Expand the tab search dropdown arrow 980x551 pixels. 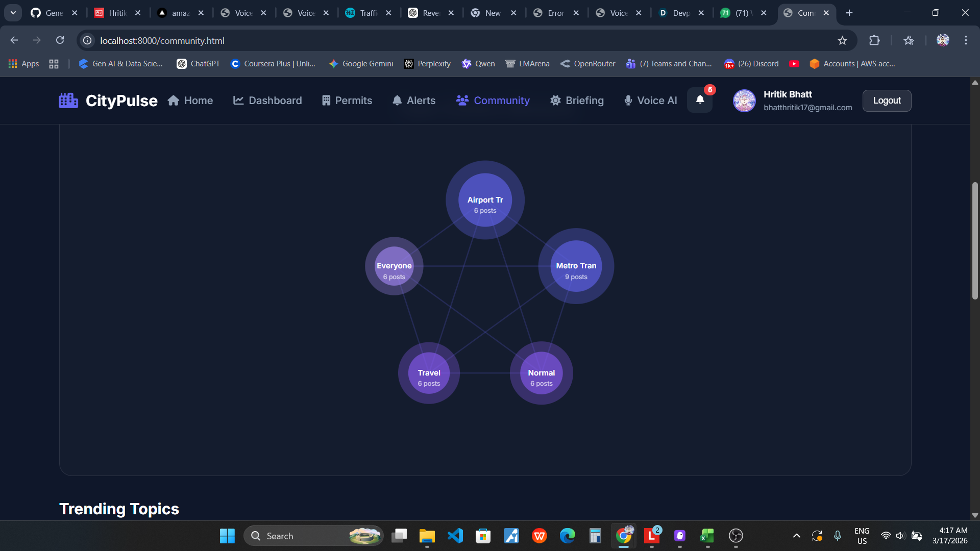[13, 13]
